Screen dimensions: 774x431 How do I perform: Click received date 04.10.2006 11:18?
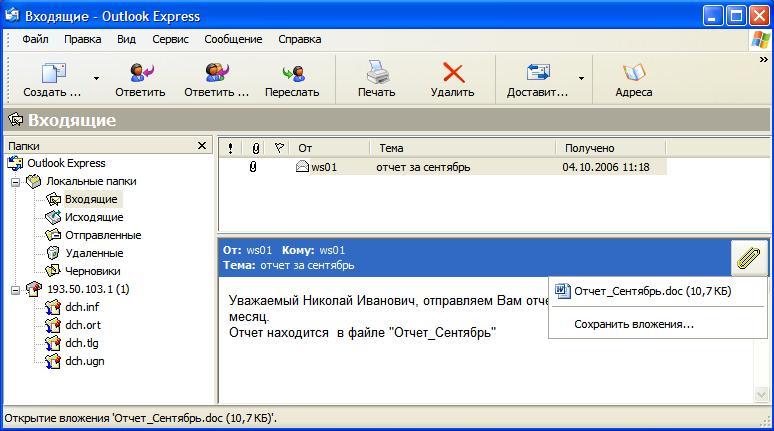pos(606,167)
